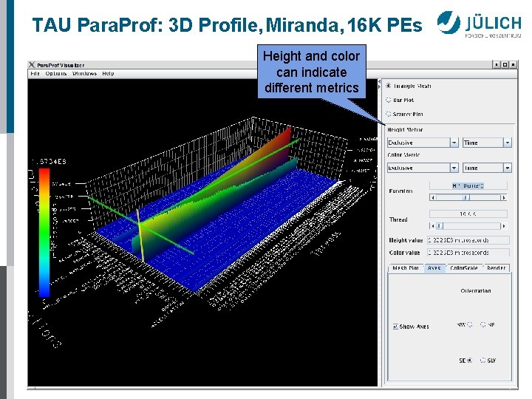The height and width of the screenshot is (399, 532).
Task: Open the Help menu
Action: pyautogui.click(x=108, y=73)
